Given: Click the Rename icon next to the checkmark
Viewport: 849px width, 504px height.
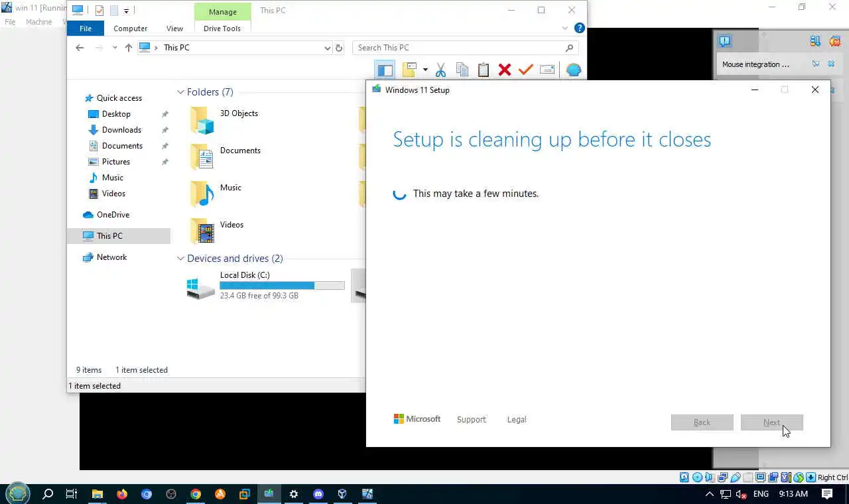Looking at the screenshot, I should 547,70.
